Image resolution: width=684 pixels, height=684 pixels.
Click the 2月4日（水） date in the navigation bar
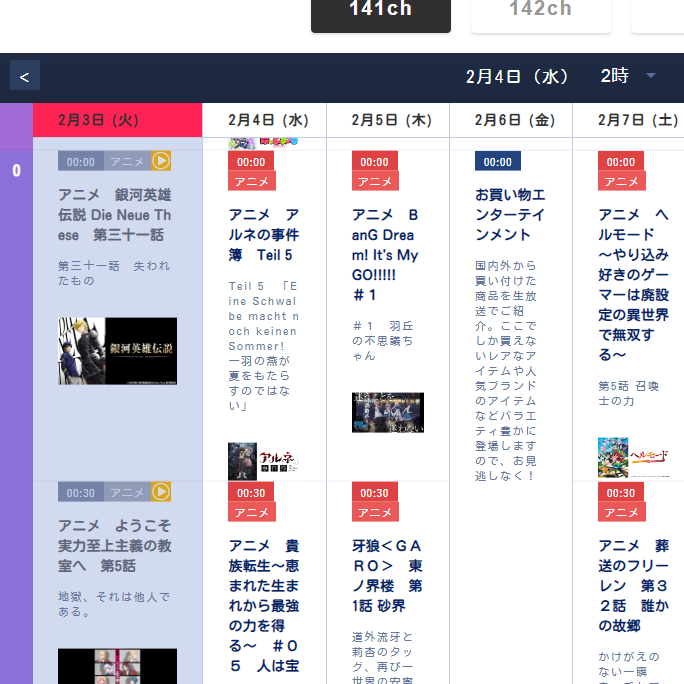(x=517, y=76)
